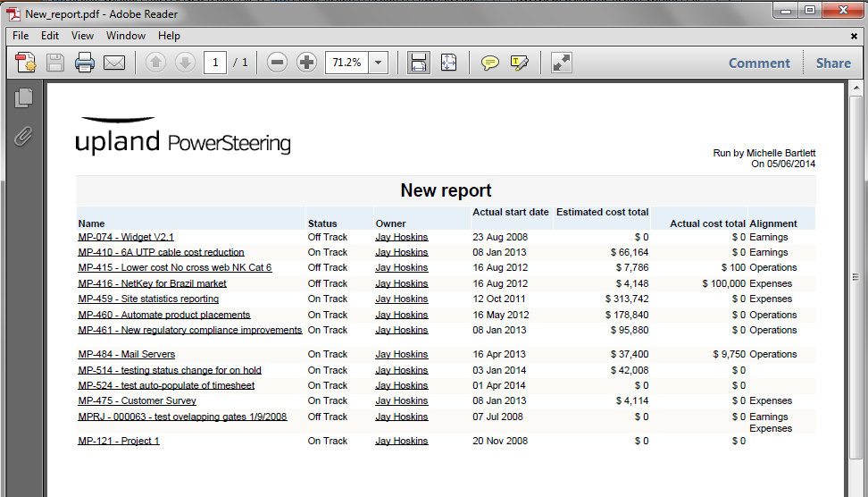This screenshot has width=868, height=497.
Task: Click the Adobe Reader title bar icon
Action: tap(13, 13)
